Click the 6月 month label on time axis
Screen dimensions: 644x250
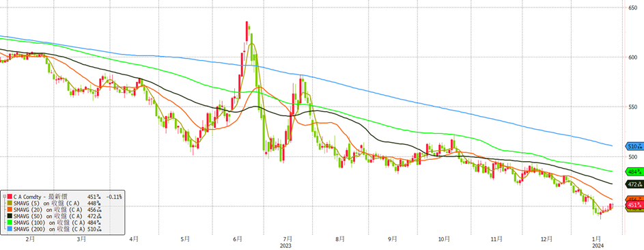click(x=237, y=238)
